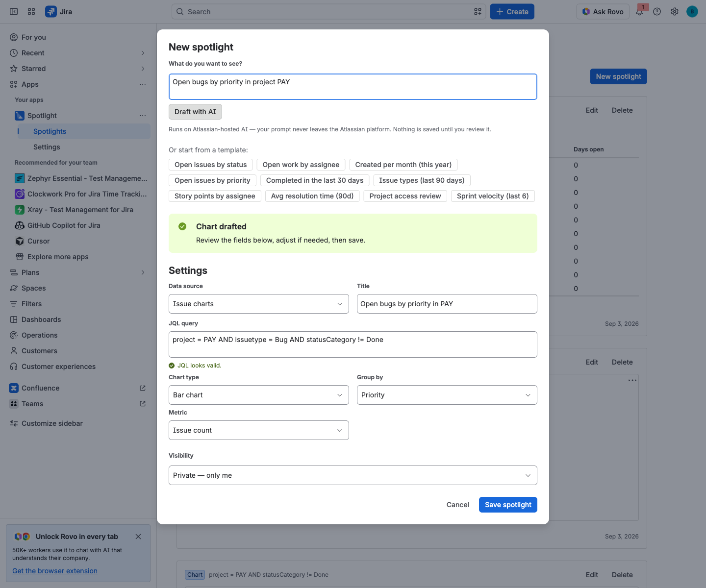This screenshot has height=588, width=706.
Task: Open the notifications bell icon
Action: coord(639,12)
